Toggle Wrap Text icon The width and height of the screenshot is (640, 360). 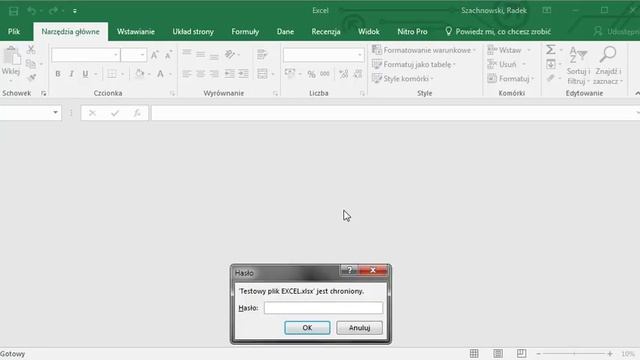(262, 54)
